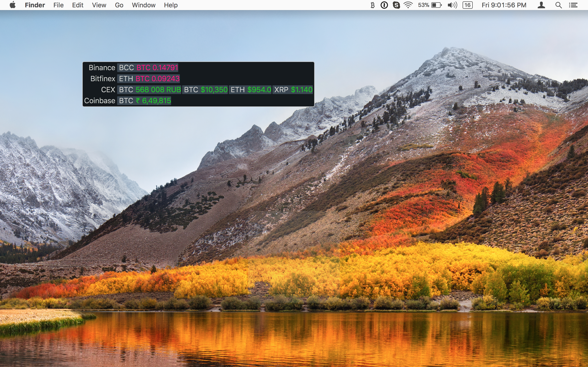Open the Wi-Fi status menu
588x367 pixels.
[x=408, y=5]
